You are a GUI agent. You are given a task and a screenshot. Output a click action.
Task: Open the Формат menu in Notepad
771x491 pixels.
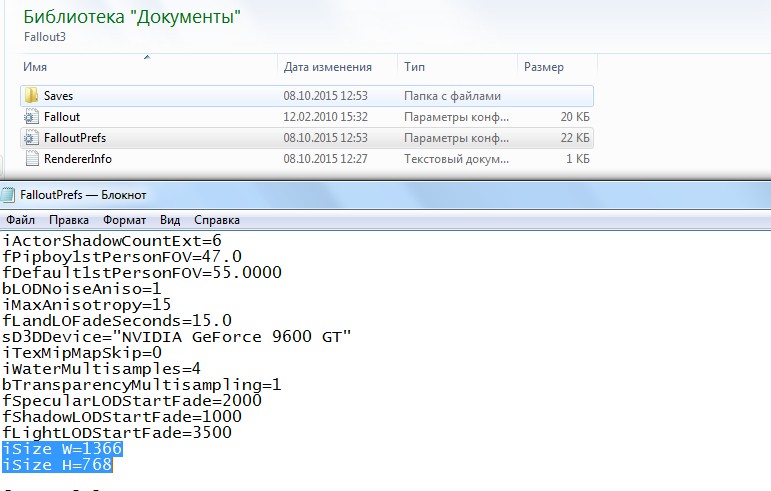click(124, 220)
